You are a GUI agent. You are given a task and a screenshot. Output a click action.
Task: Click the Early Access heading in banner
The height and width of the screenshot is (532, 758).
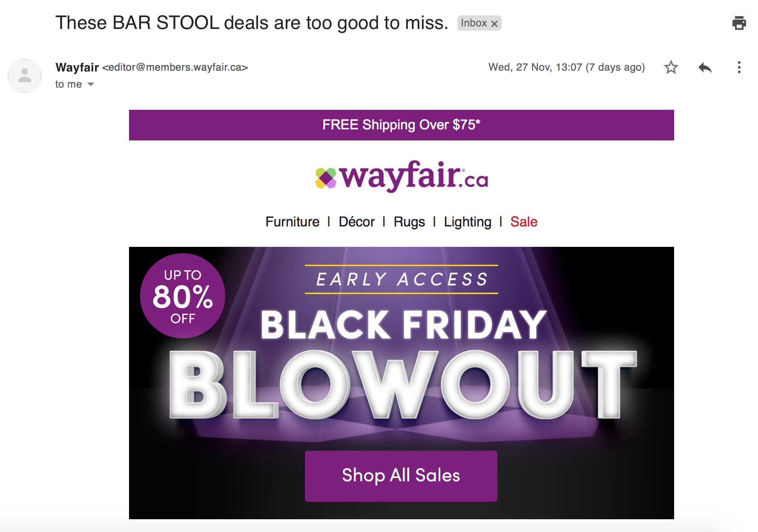click(x=402, y=280)
